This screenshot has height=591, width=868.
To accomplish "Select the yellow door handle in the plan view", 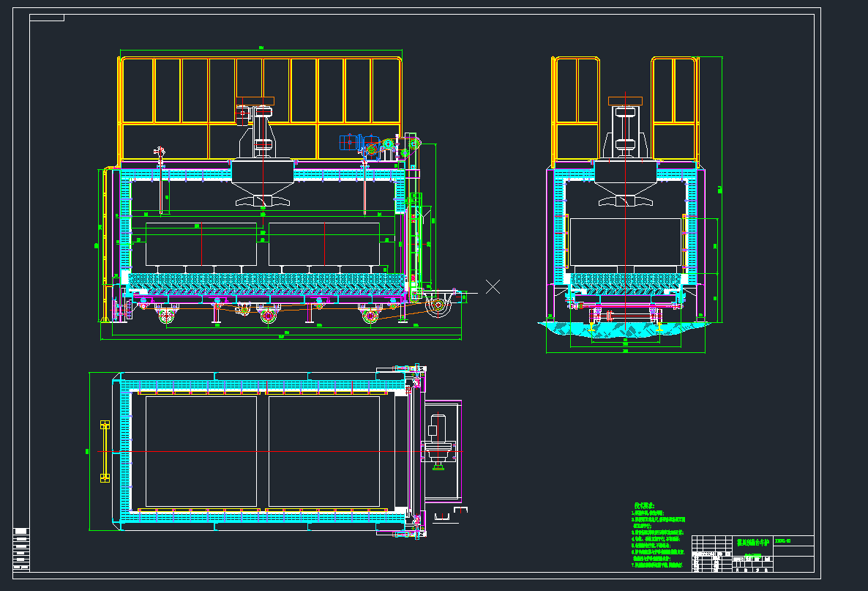I will pyautogui.click(x=105, y=451).
